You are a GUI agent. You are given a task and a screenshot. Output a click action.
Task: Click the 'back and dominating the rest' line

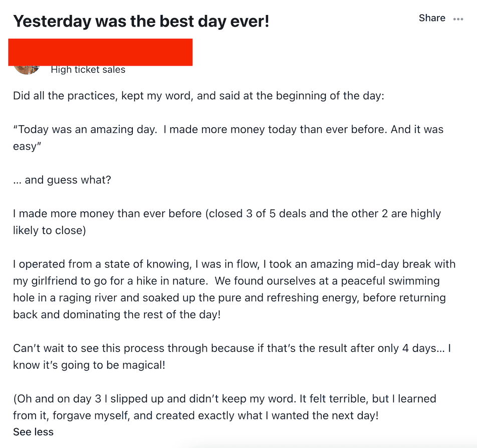[117, 315]
